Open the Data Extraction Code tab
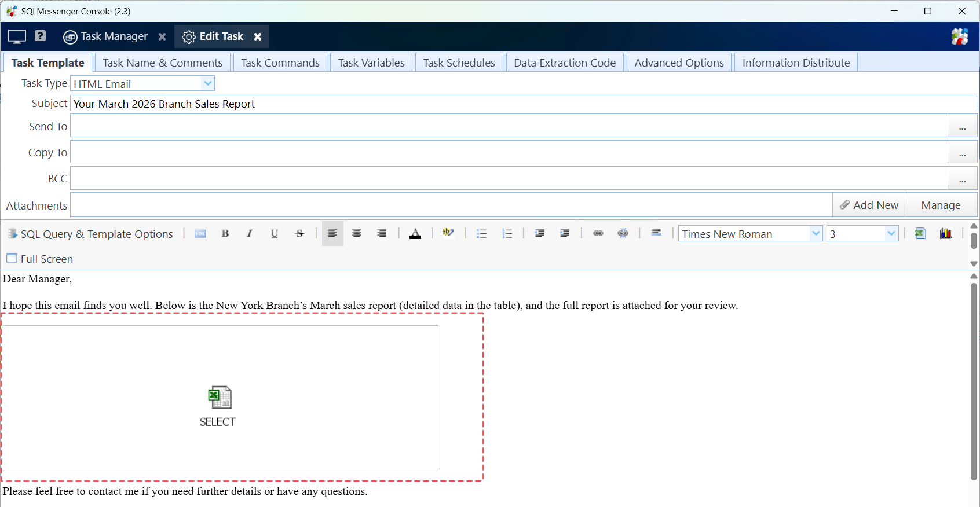This screenshot has height=507, width=980. [565, 63]
